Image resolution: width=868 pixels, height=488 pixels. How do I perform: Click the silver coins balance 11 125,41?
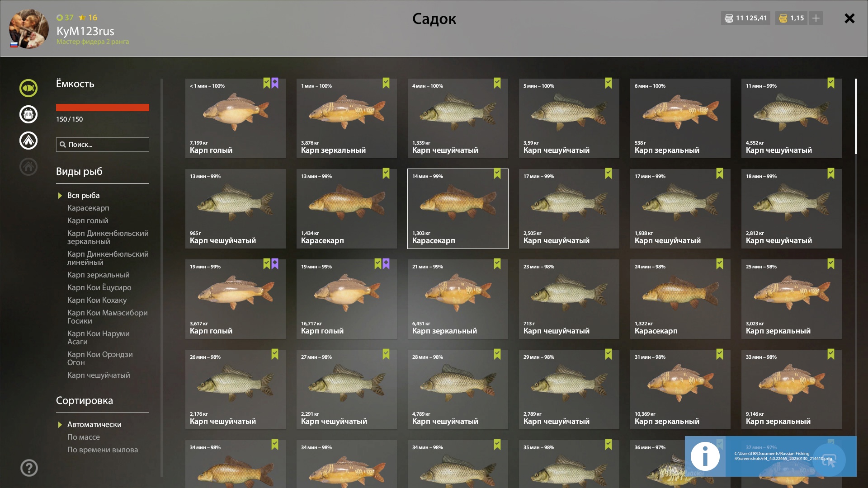point(745,18)
